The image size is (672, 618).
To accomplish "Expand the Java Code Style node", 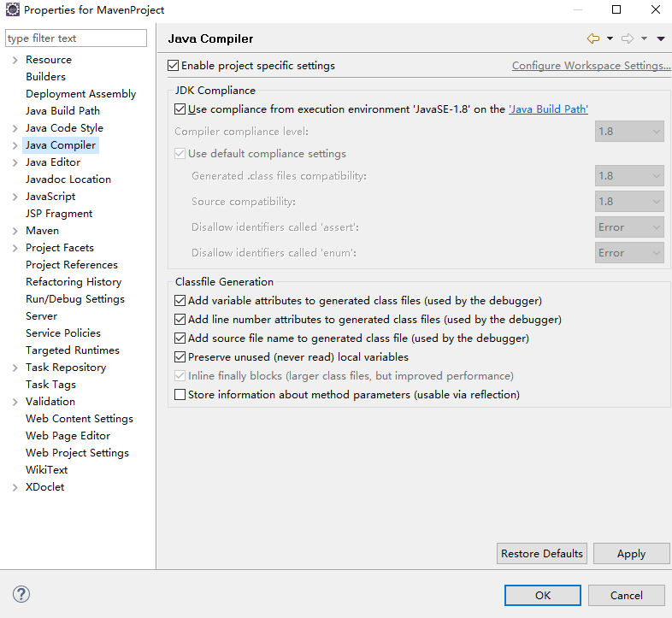I will pos(15,128).
